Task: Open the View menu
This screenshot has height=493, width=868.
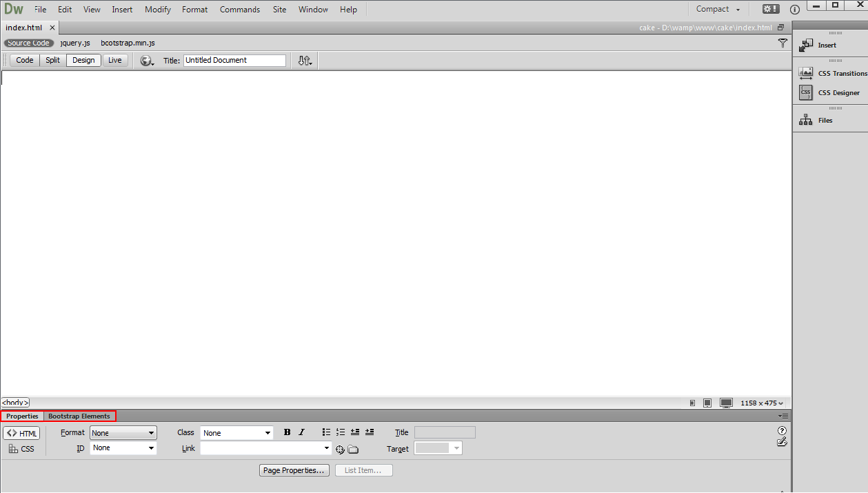Action: [x=92, y=10]
